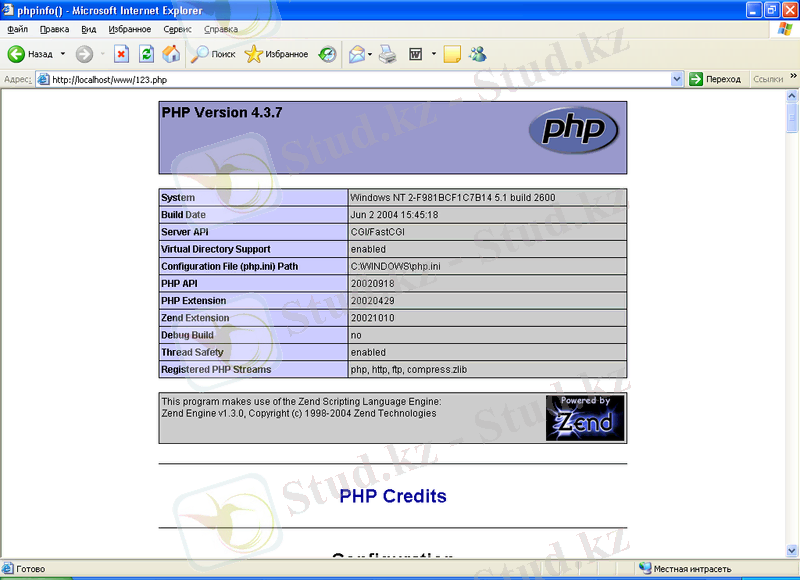
Task: Expand the Edit with Word dropdown arrow
Action: pos(433,54)
